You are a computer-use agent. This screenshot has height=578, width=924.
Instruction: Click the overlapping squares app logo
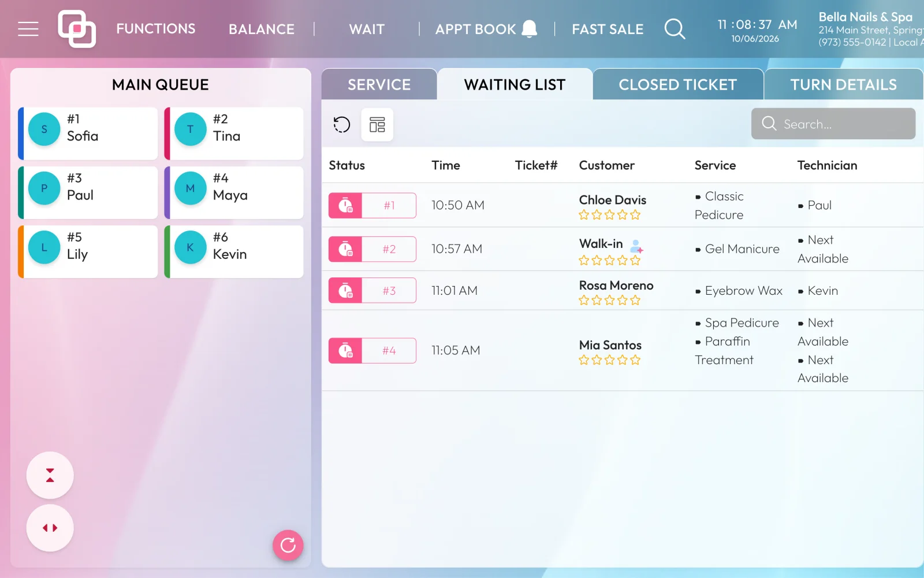pos(77,29)
